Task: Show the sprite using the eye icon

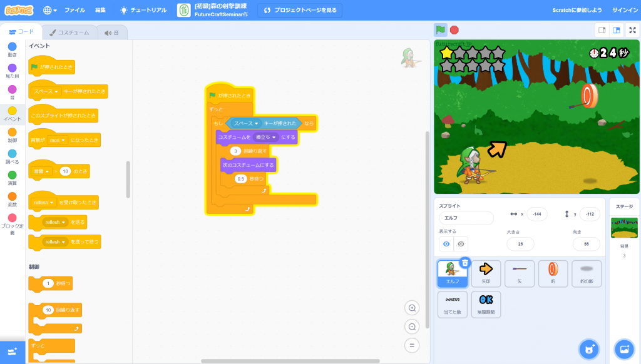Action: coord(446,244)
